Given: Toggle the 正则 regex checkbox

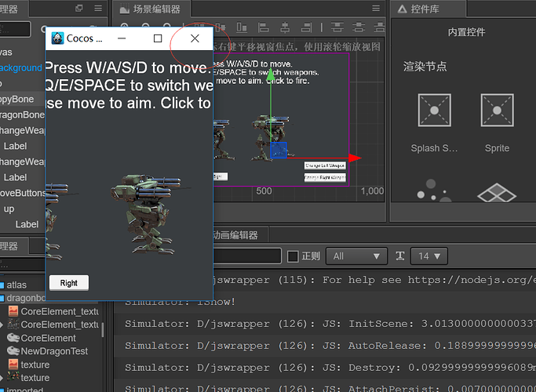Looking at the screenshot, I should click(293, 256).
